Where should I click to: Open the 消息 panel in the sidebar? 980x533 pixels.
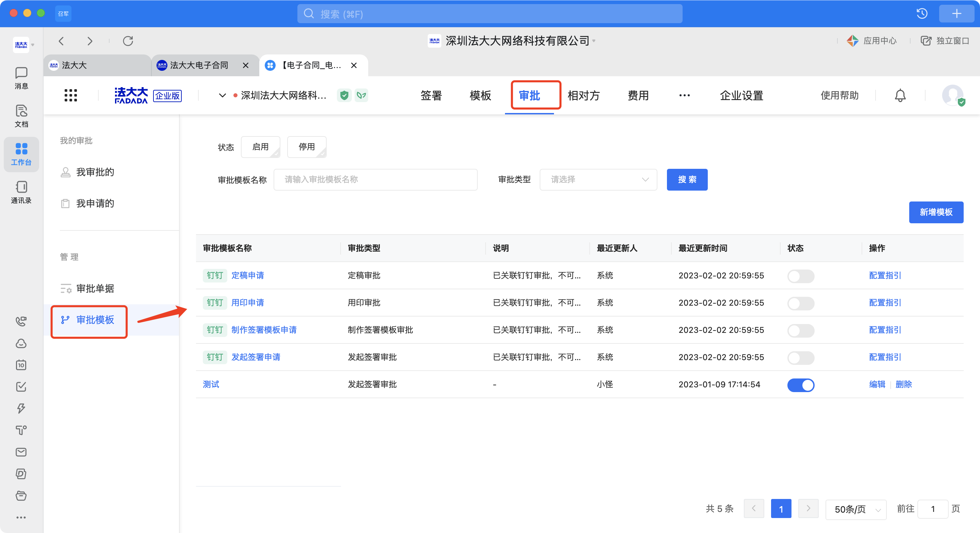(21, 78)
